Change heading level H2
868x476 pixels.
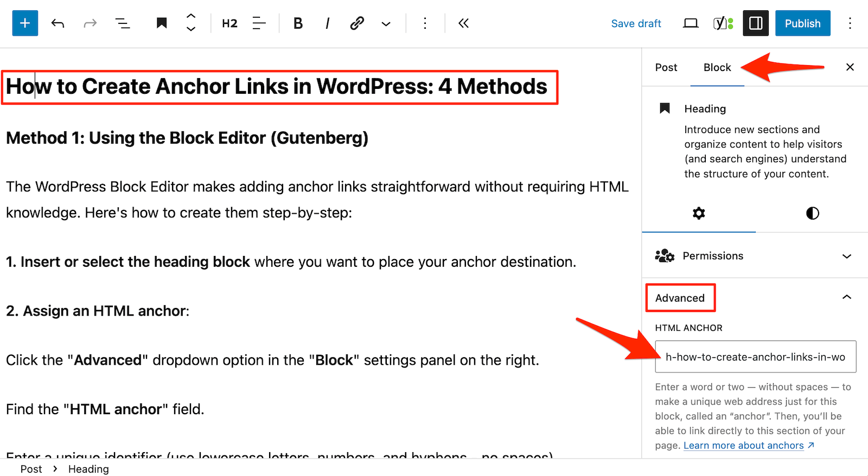pos(230,23)
